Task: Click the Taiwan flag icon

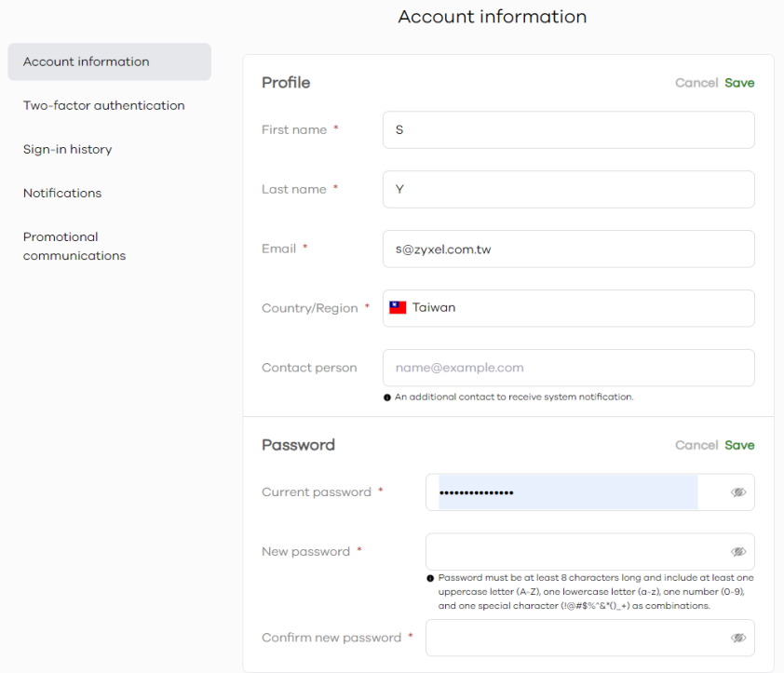Action: [398, 308]
